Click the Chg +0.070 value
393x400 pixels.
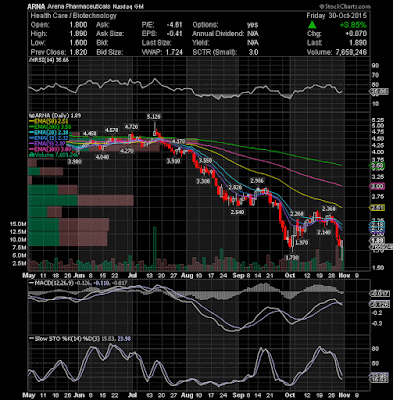tap(356, 34)
